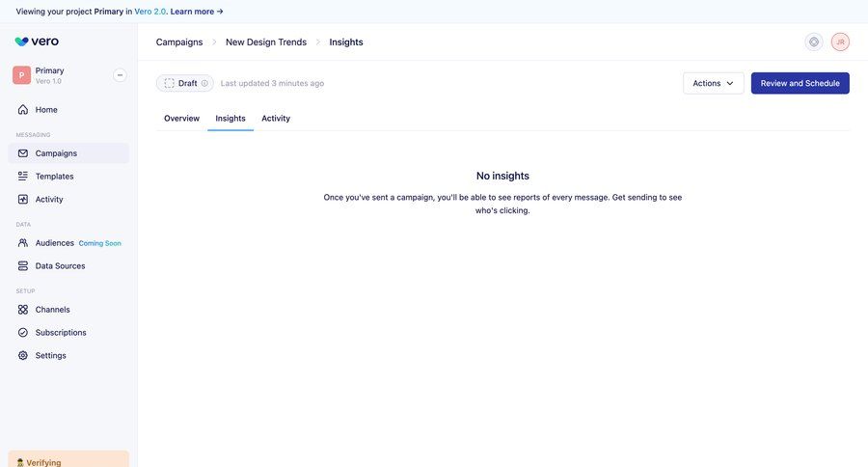Click the Activity sidebar icon
The width and height of the screenshot is (868, 467).
tap(23, 200)
